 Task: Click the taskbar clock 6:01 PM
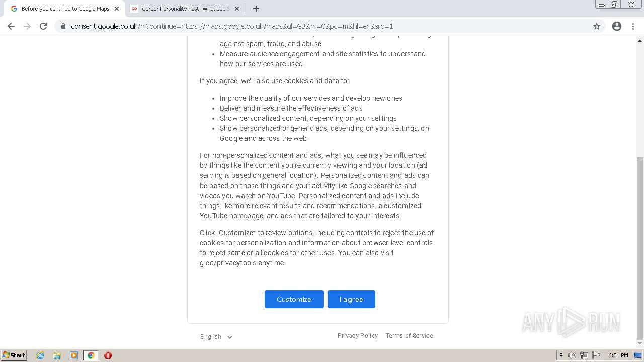pyautogui.click(x=618, y=355)
